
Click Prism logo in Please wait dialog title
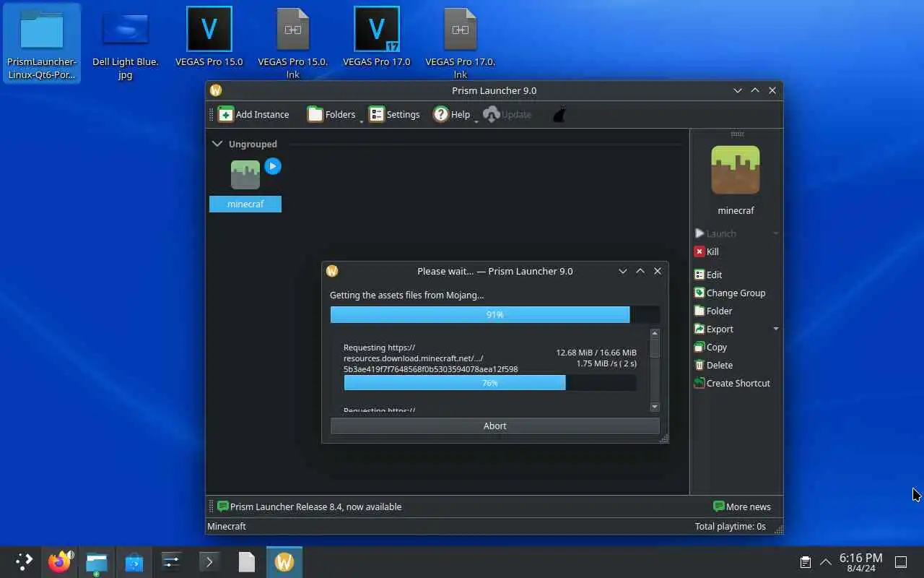(332, 271)
